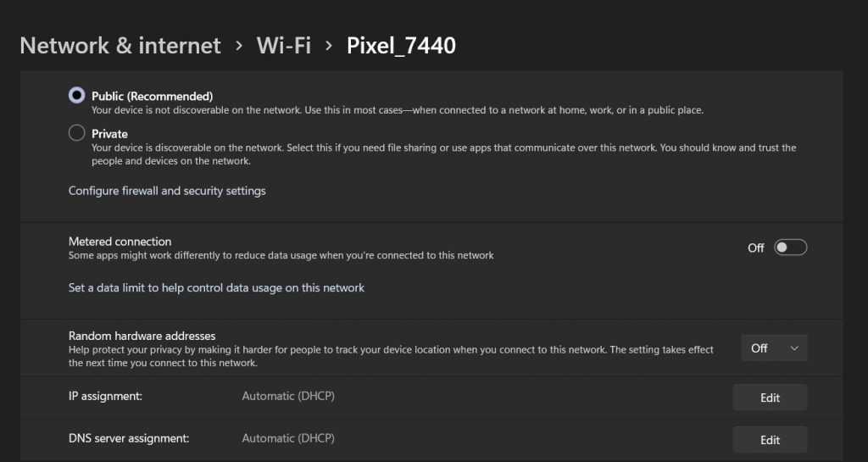Select the Public (Recommended) network profile
The height and width of the screenshot is (462, 868).
point(77,96)
